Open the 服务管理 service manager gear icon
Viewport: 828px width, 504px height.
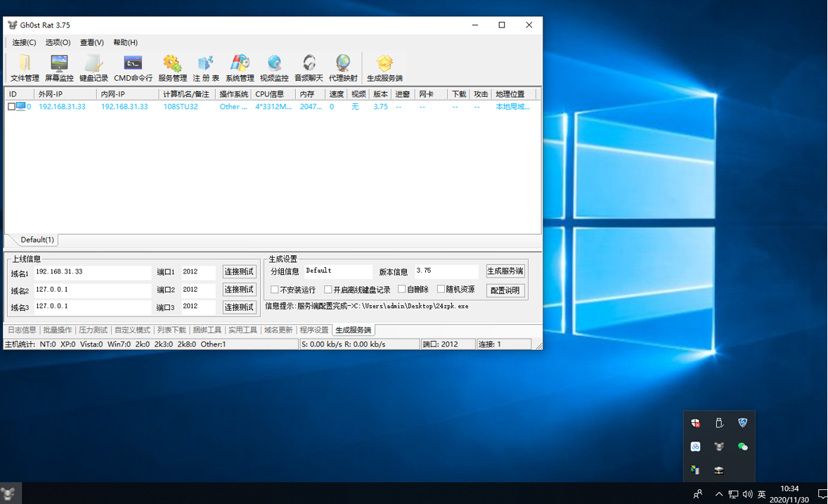[173, 67]
